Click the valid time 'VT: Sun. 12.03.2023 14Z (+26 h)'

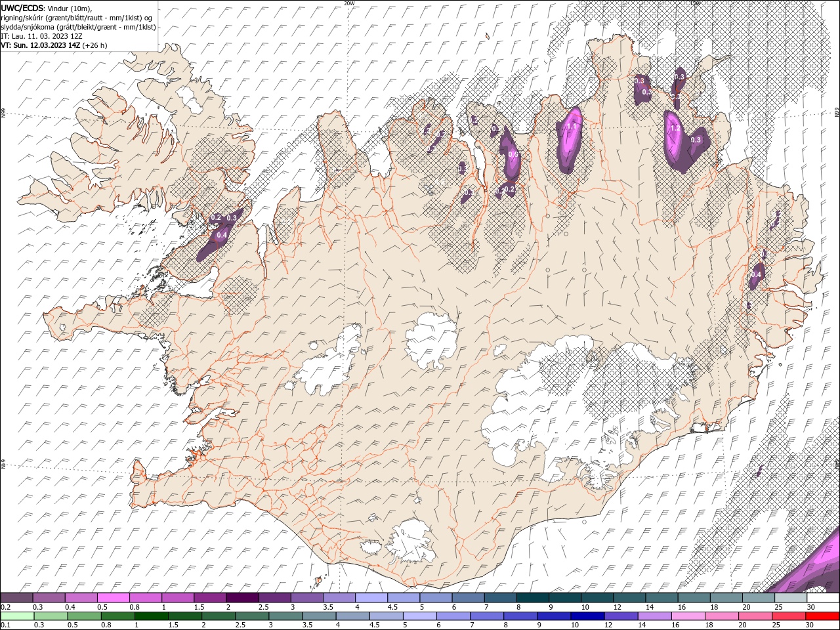pos(54,45)
